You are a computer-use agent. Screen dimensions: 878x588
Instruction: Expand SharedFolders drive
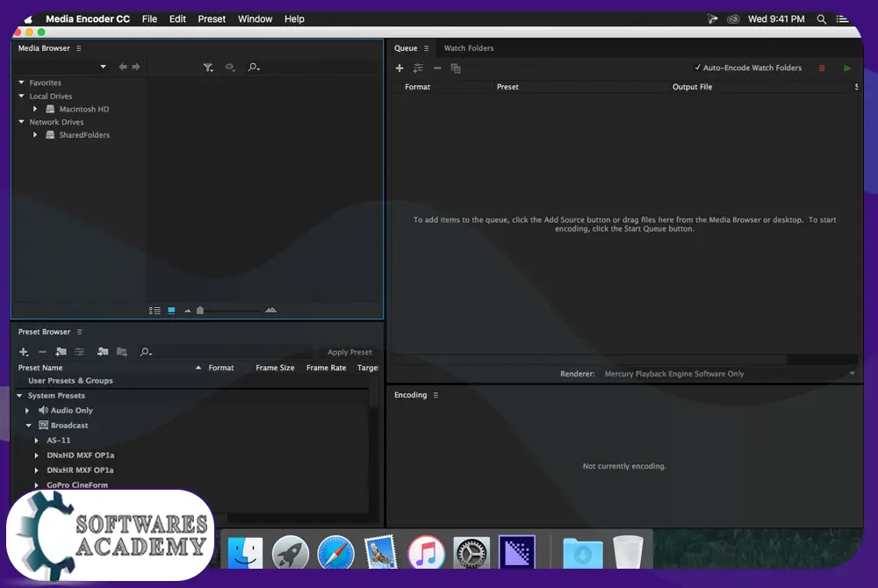35,134
